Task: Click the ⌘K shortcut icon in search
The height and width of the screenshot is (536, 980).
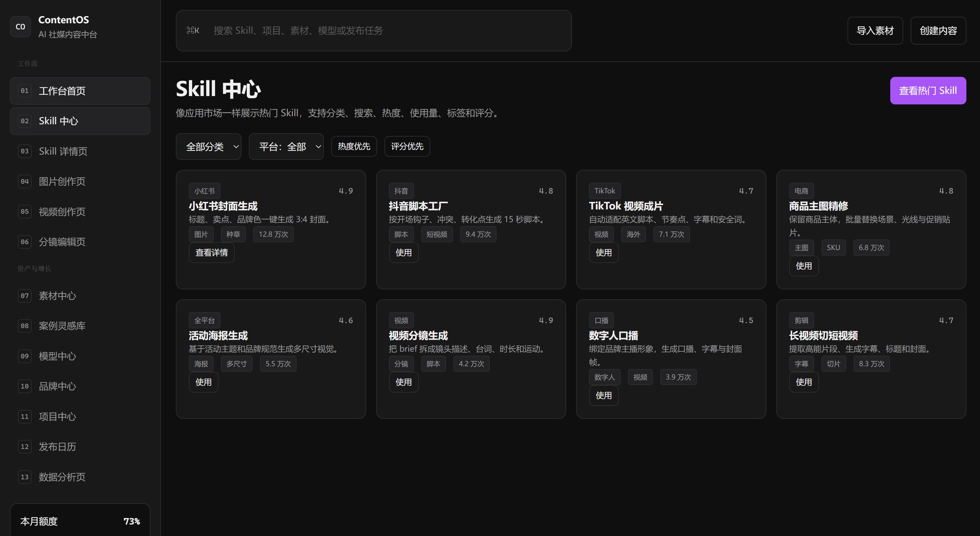Action: (x=193, y=30)
